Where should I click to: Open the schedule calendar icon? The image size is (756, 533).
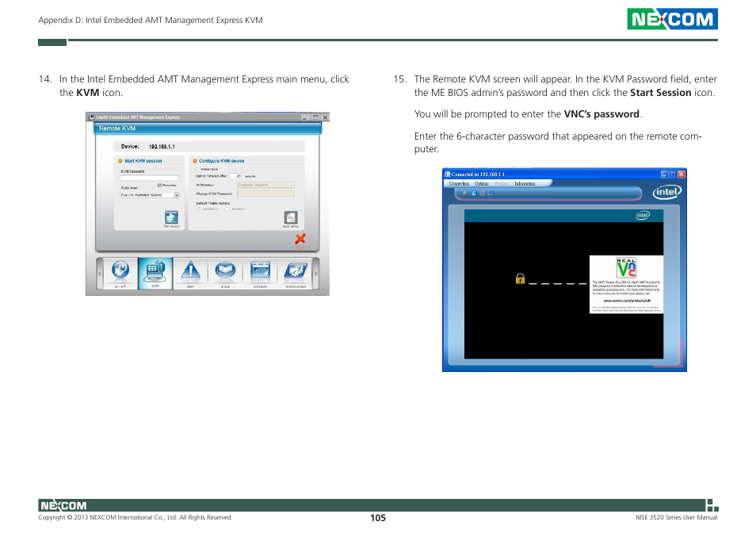(x=261, y=271)
